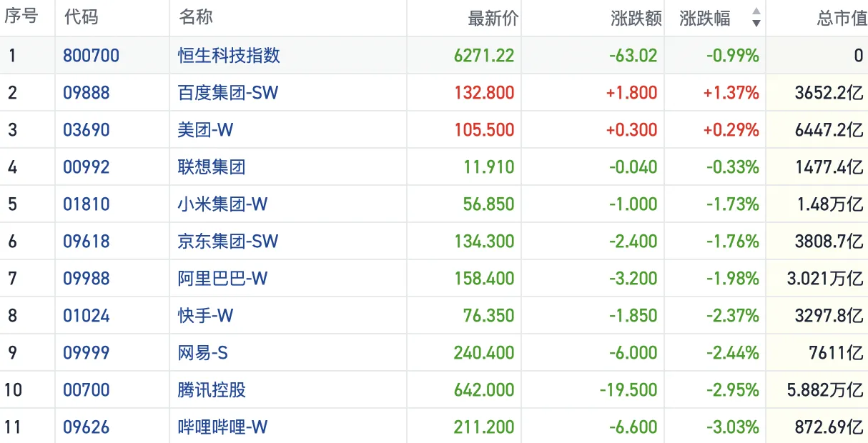Select the market cap 6447.2亿
The height and width of the screenshot is (443, 868).
pyautogui.click(x=829, y=130)
